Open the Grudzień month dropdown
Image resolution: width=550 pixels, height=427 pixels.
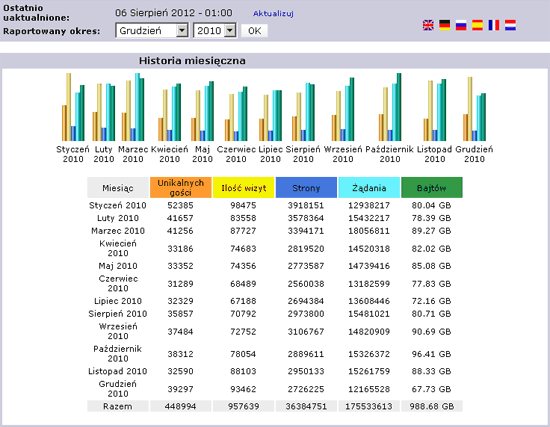click(152, 31)
